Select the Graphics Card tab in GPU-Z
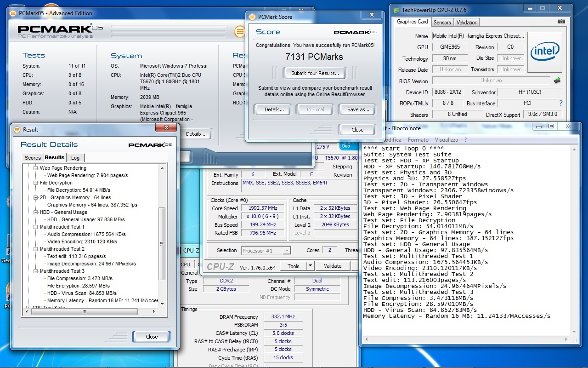 (x=413, y=22)
